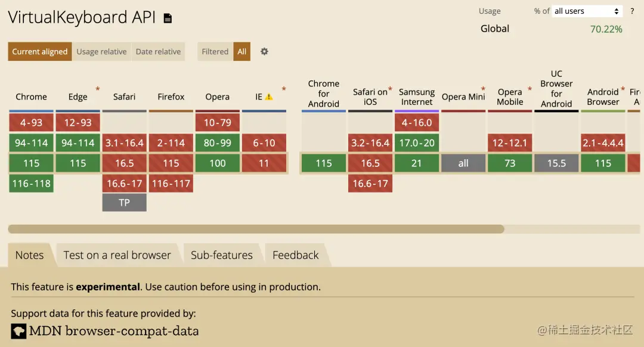Toggle the All browsers option

242,51
